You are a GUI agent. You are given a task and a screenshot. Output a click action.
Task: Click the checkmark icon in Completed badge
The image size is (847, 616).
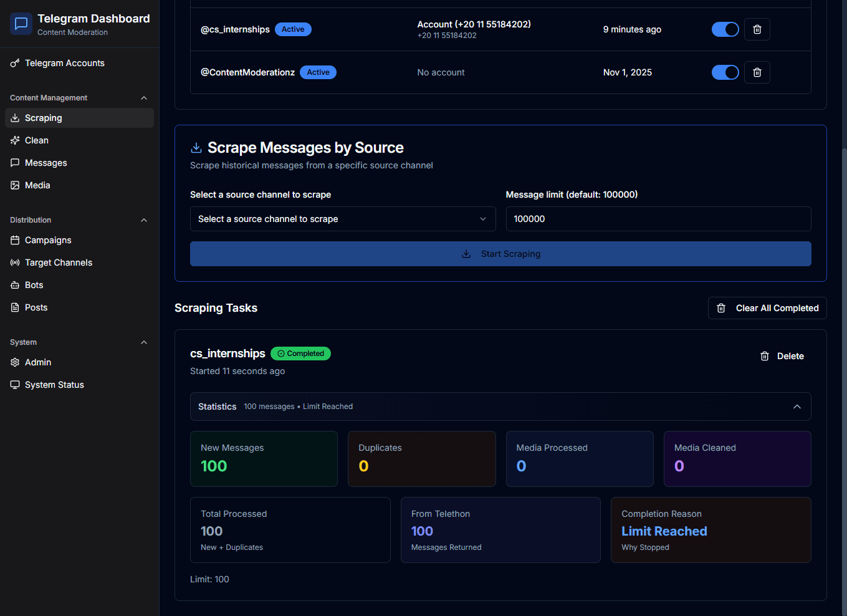tap(281, 354)
